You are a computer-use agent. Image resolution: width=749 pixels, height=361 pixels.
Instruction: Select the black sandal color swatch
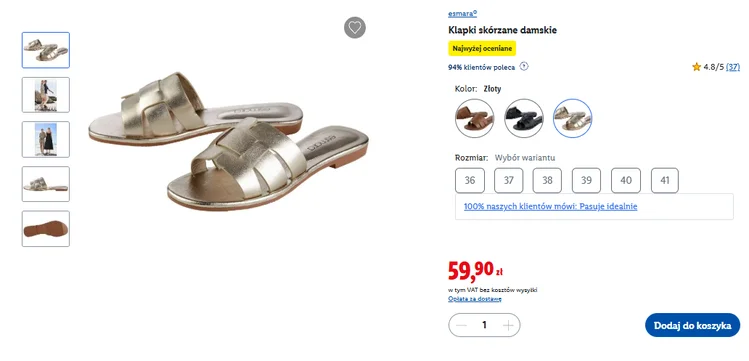tap(524, 118)
